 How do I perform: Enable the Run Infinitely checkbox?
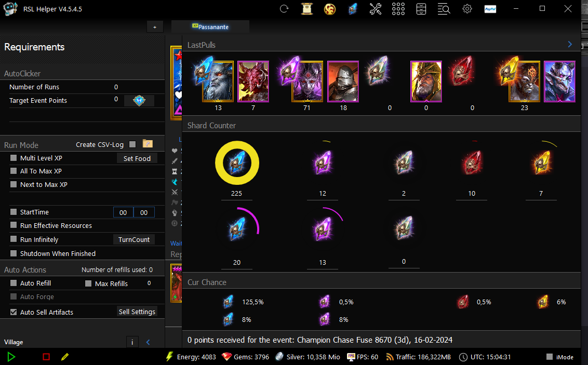pyautogui.click(x=14, y=239)
